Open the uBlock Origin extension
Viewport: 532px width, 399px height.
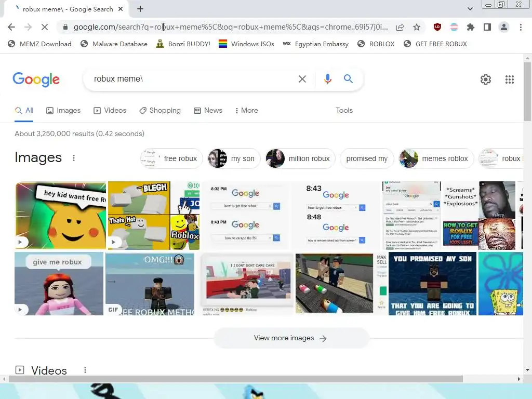(x=437, y=27)
